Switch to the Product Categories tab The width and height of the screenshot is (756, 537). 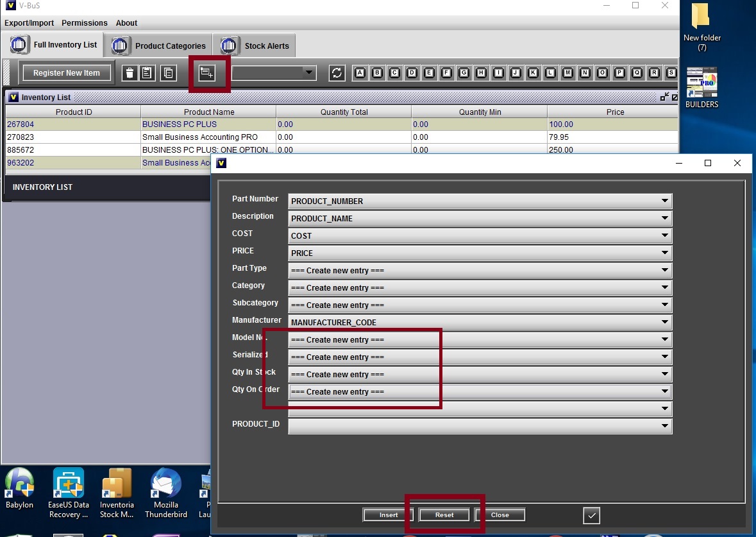tap(158, 46)
